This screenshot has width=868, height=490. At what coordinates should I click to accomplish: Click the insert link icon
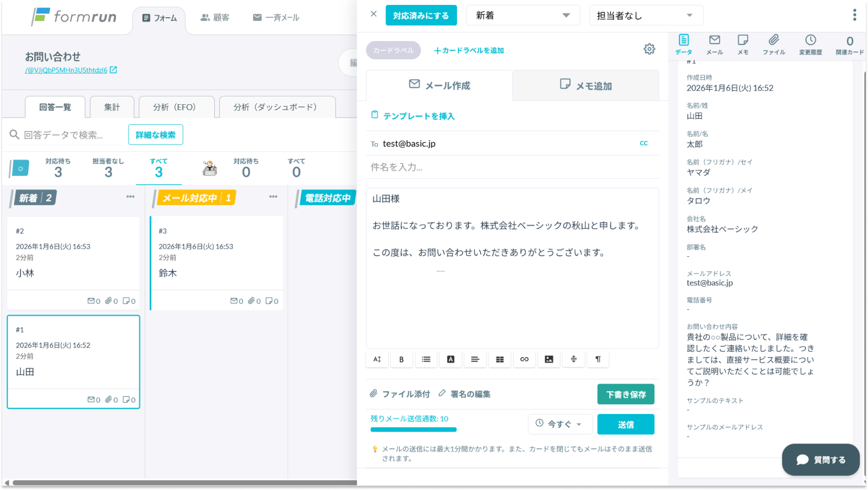click(524, 359)
